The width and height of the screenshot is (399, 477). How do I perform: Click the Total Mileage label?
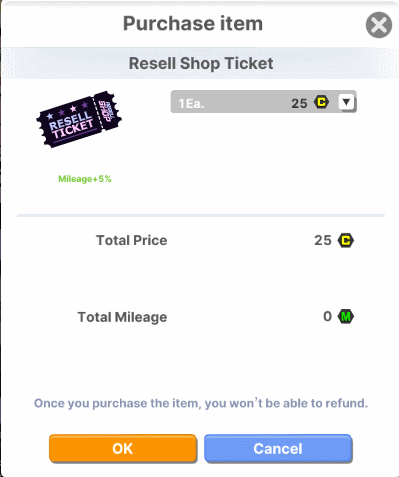pos(122,317)
